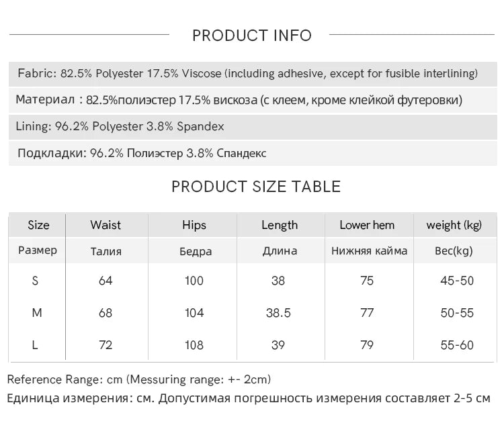The height and width of the screenshot is (423, 504).
Task: Select the size L row label
Action: click(35, 345)
